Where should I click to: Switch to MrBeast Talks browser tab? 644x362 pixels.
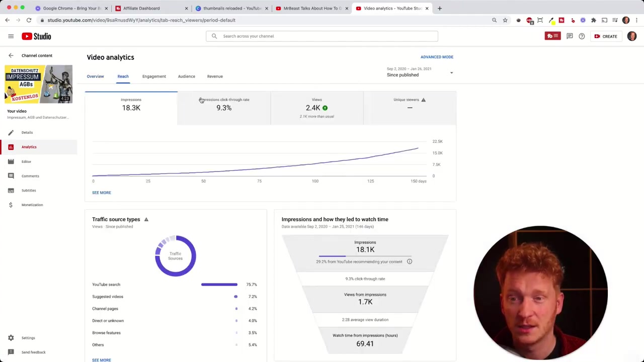(x=312, y=8)
